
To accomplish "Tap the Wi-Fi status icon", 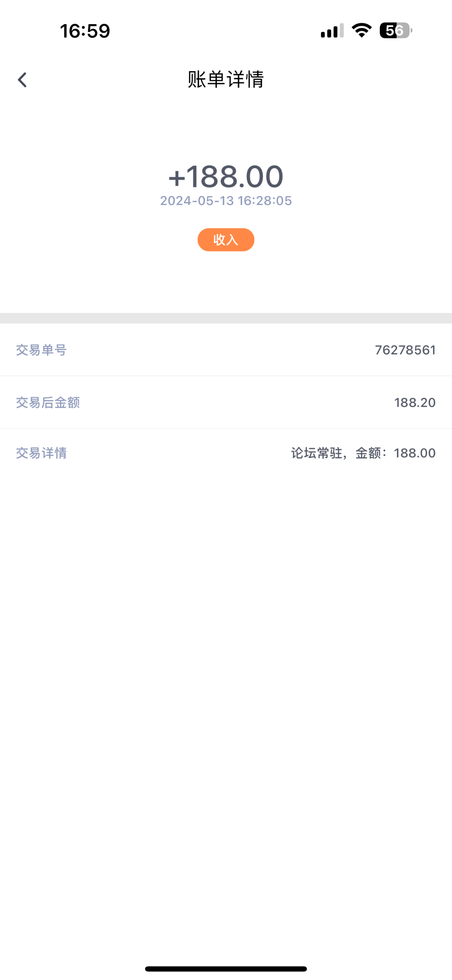I will [x=361, y=31].
